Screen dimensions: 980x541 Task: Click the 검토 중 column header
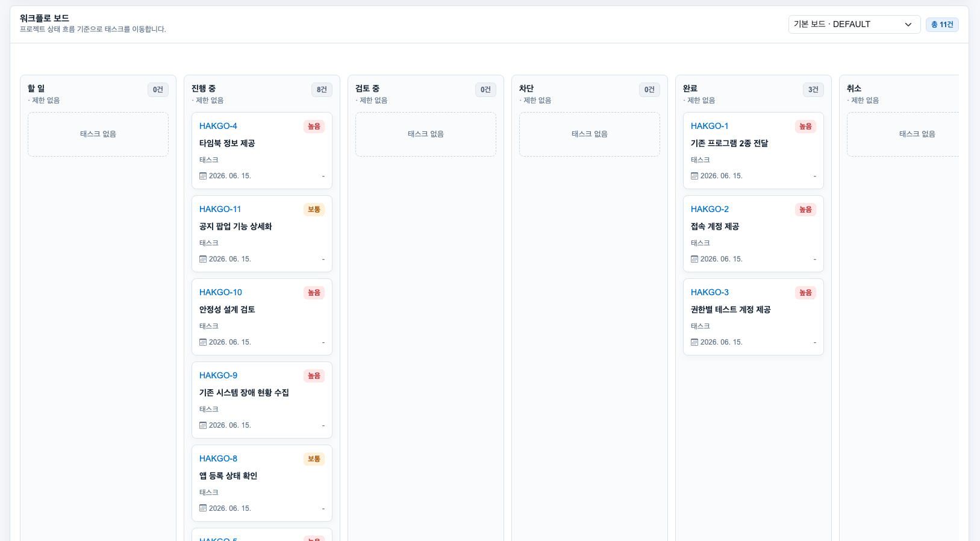tap(367, 89)
